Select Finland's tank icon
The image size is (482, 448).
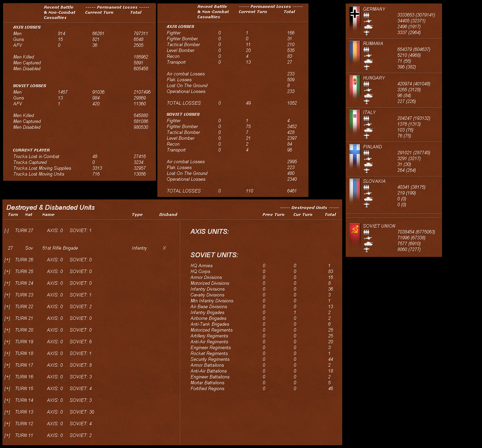click(x=368, y=165)
